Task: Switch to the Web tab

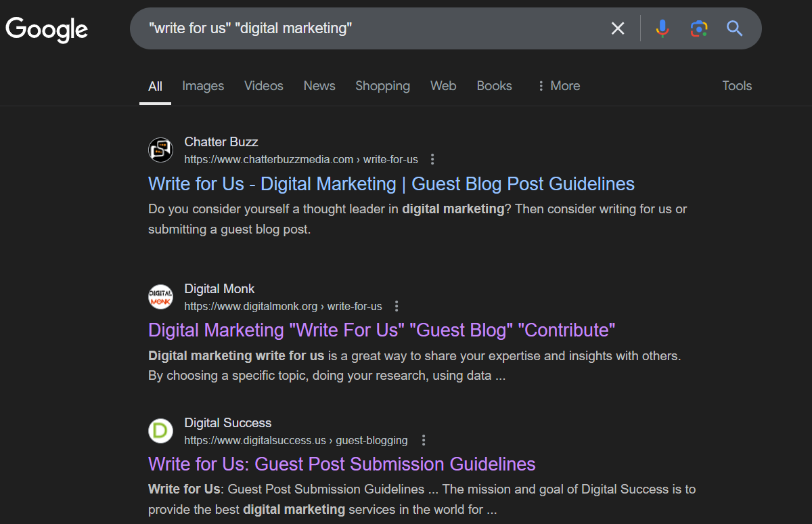Action: [443, 86]
